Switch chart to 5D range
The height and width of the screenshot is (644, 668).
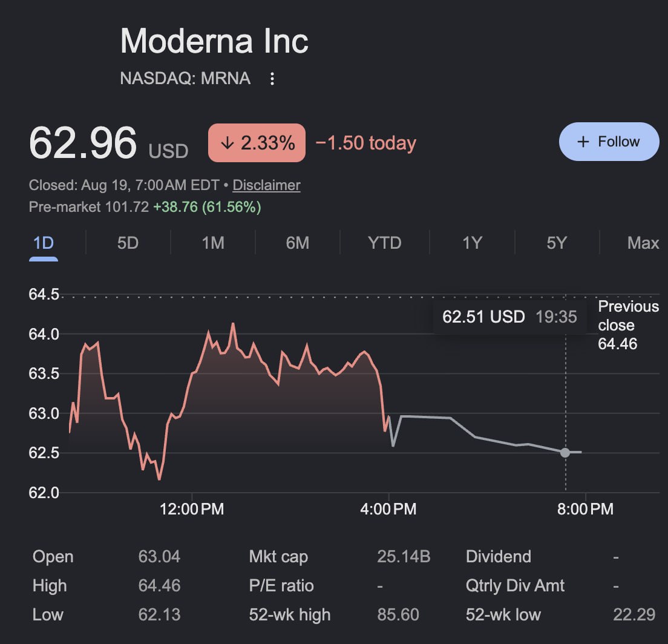(x=128, y=243)
